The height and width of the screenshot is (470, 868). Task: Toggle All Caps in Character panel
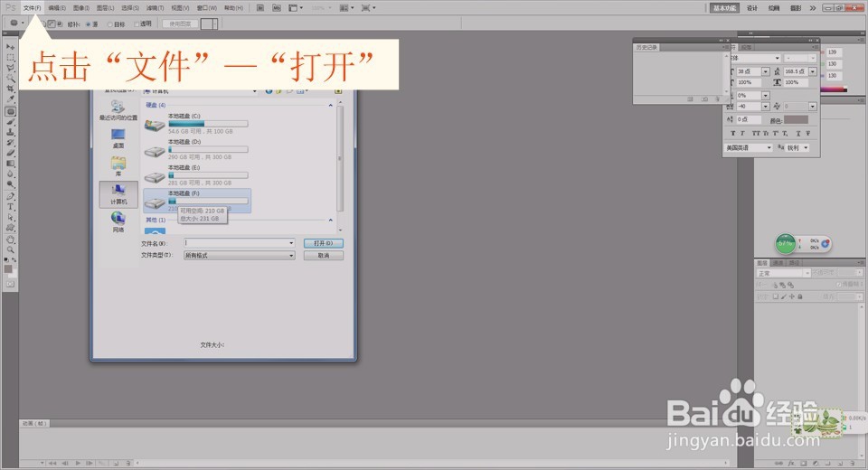click(x=756, y=134)
